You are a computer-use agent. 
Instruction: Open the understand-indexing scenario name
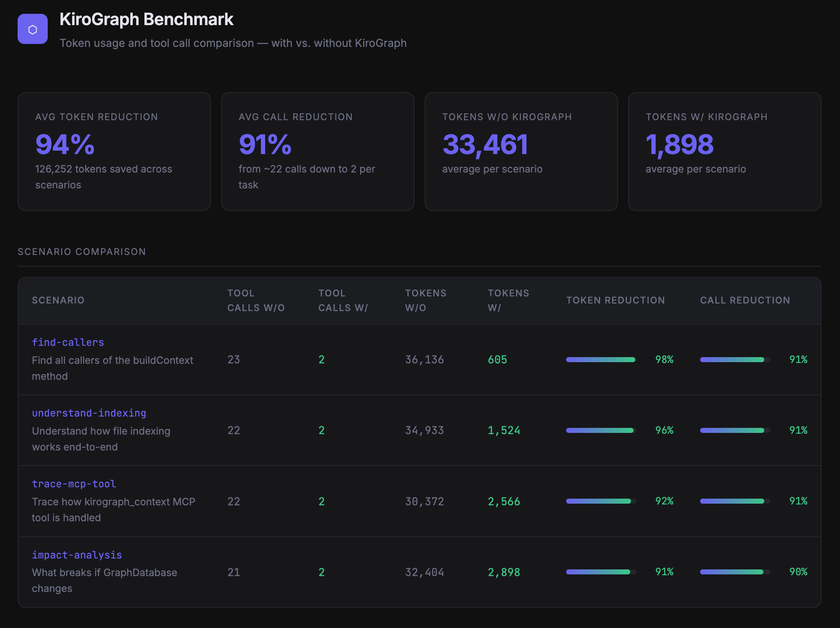(x=89, y=413)
